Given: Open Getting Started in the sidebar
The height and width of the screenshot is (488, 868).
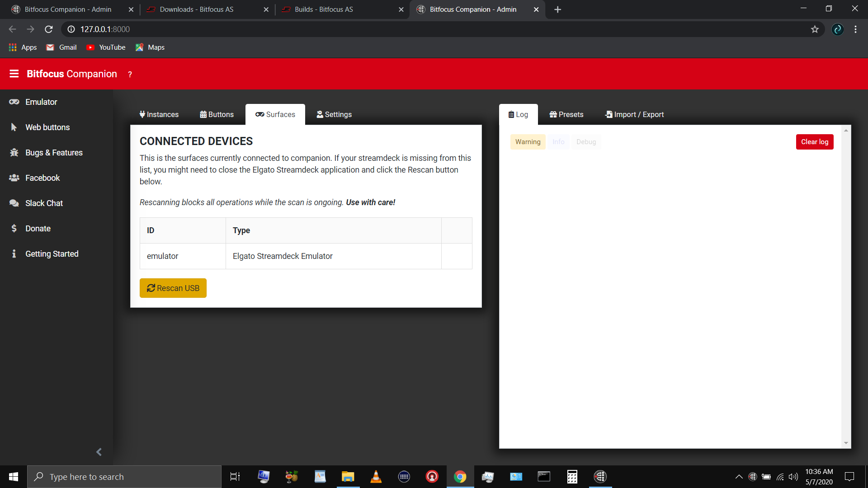Looking at the screenshot, I should coord(52,253).
